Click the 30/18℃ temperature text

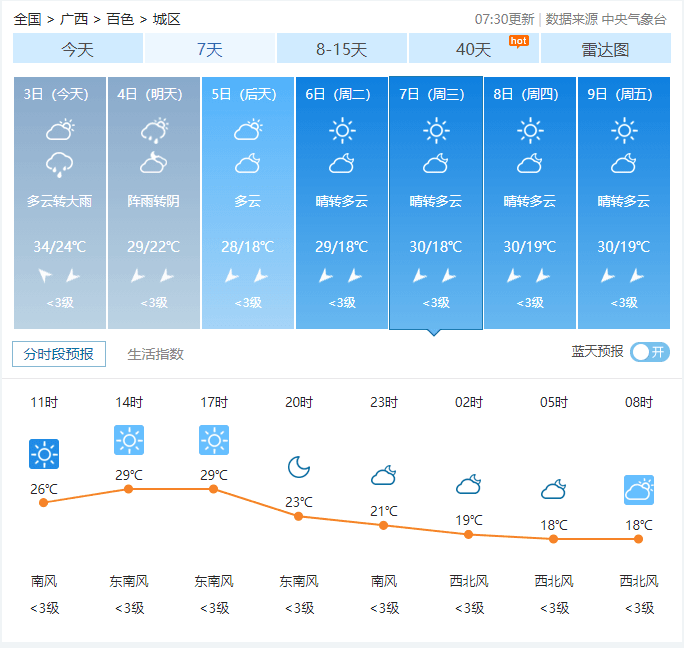point(436,247)
